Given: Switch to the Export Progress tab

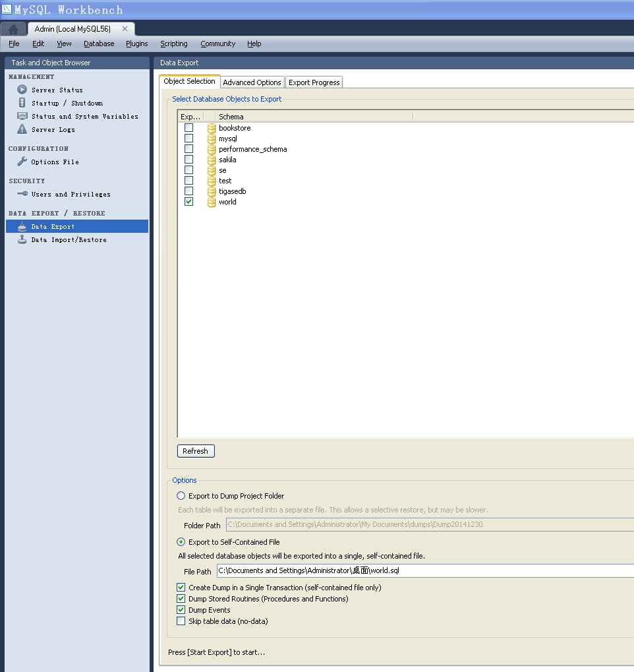Looking at the screenshot, I should [x=314, y=82].
